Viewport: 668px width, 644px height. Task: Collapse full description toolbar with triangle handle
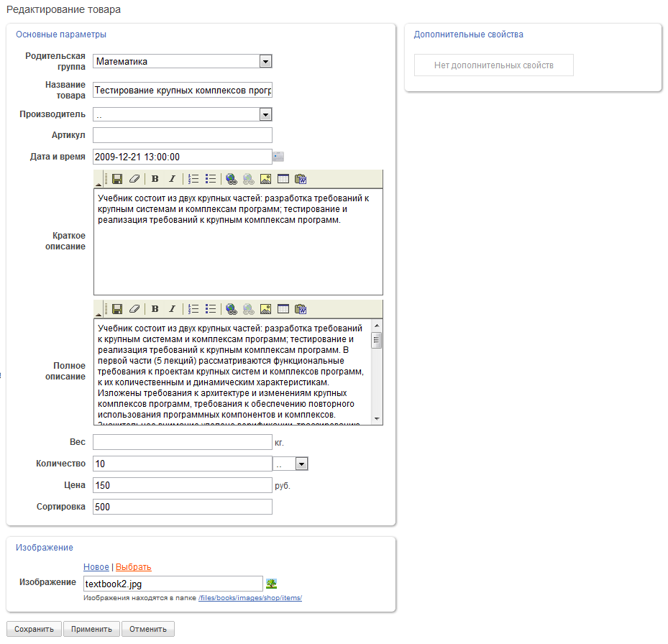point(99,314)
